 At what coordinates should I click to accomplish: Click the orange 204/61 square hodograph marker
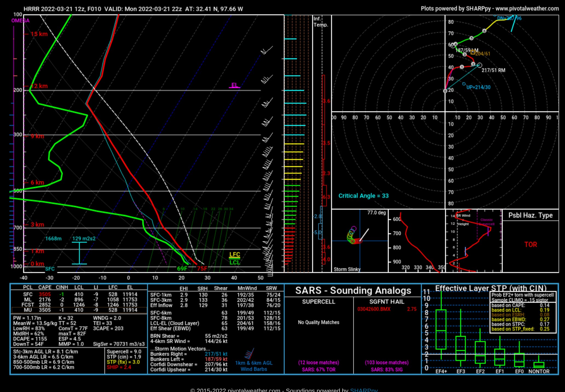[x=473, y=52]
